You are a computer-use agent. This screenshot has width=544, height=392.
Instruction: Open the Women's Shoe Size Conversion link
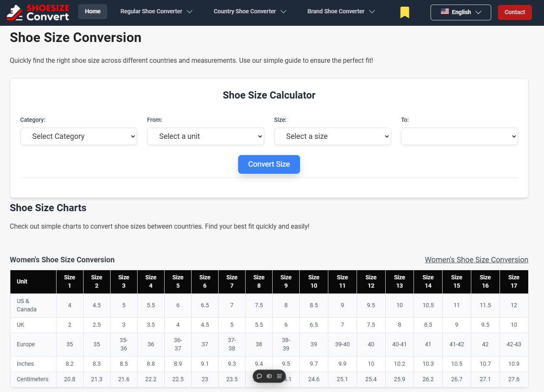476,259
